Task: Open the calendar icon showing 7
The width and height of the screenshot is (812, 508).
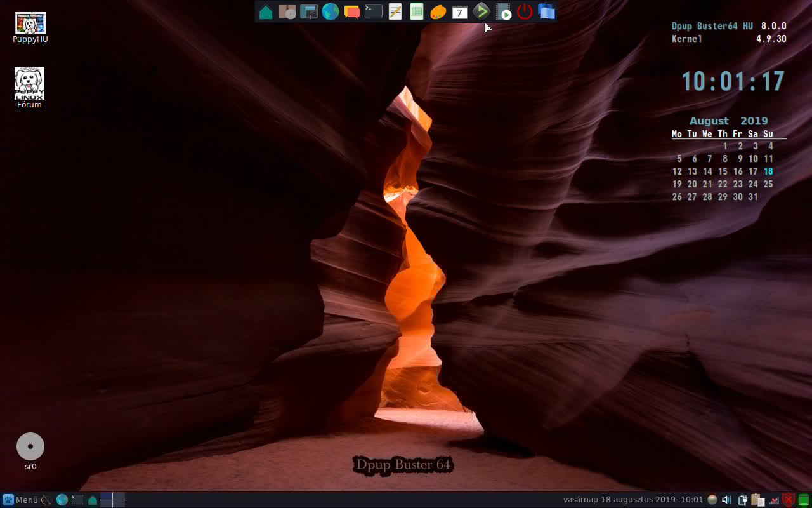Action: 460,11
